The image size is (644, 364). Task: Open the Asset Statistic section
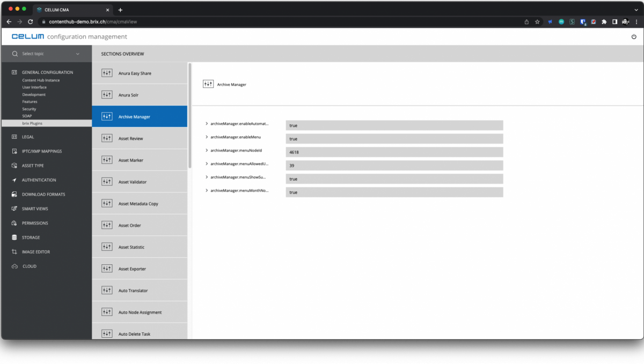(x=140, y=247)
